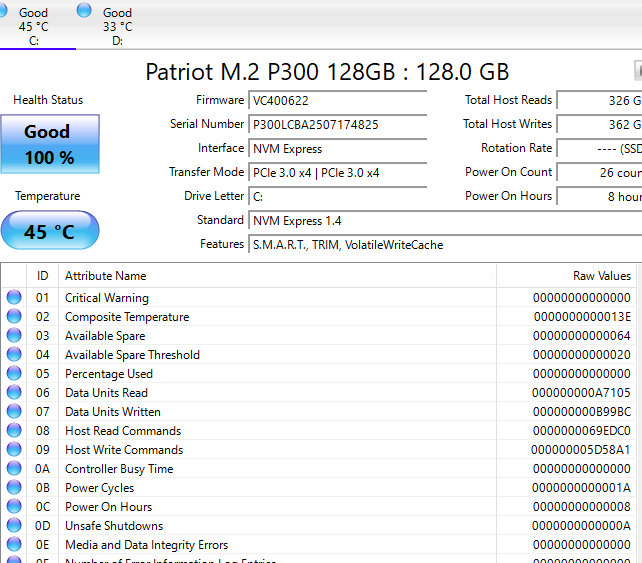Image resolution: width=642 pixels, height=563 pixels.
Task: Select the Host Write Commands attribute name
Action: click(124, 450)
